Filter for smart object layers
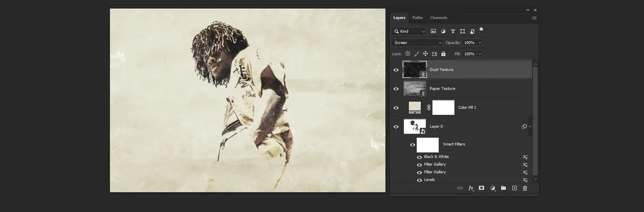 click(472, 32)
